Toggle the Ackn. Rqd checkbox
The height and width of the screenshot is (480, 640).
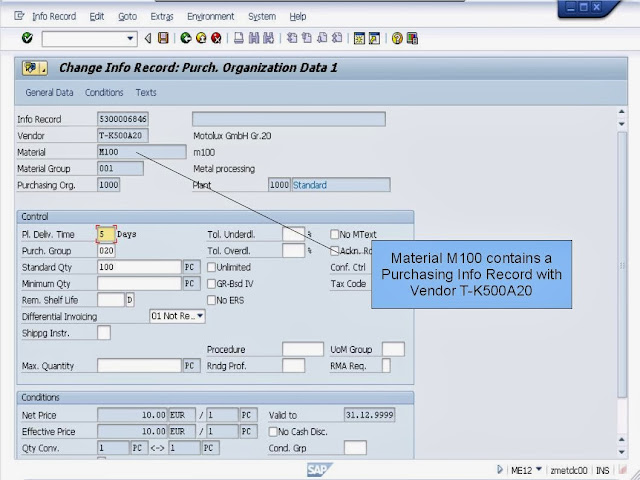pos(335,251)
